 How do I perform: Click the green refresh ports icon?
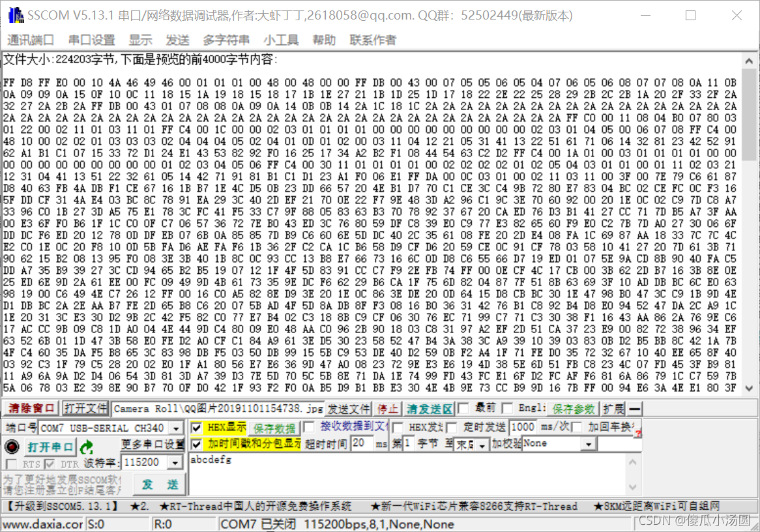(x=87, y=447)
